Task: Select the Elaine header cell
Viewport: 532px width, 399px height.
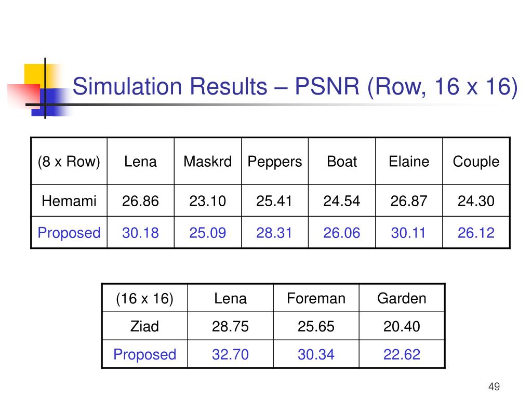Action: coord(409,162)
